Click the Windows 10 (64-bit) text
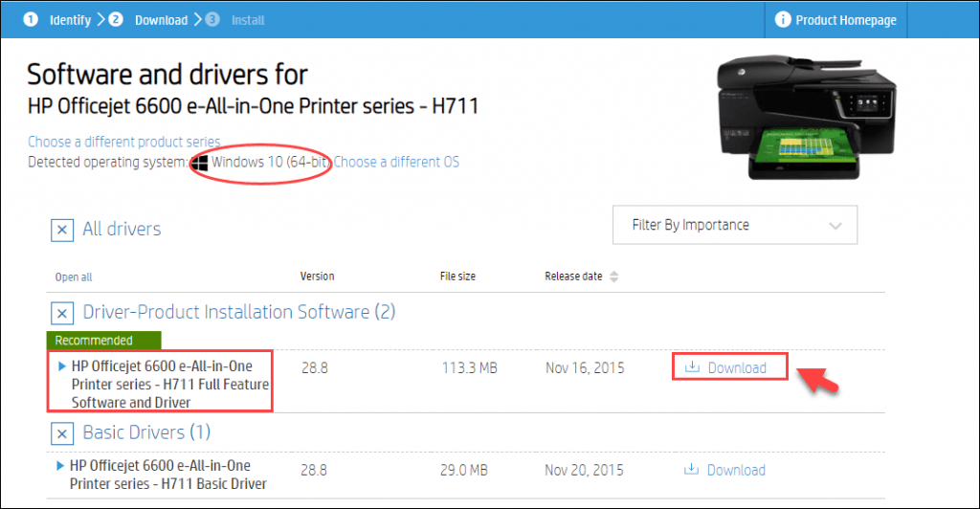Screen dimensions: 980x509 [x=270, y=162]
